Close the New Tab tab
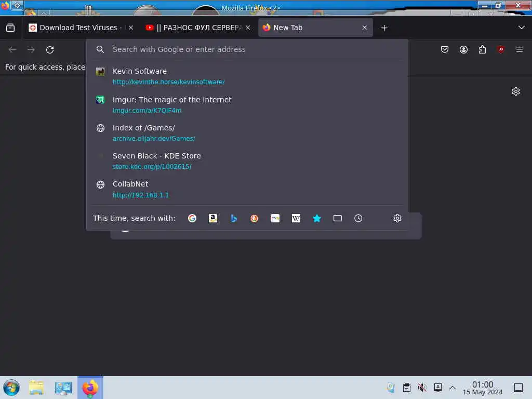The image size is (532, 399). pos(365,28)
